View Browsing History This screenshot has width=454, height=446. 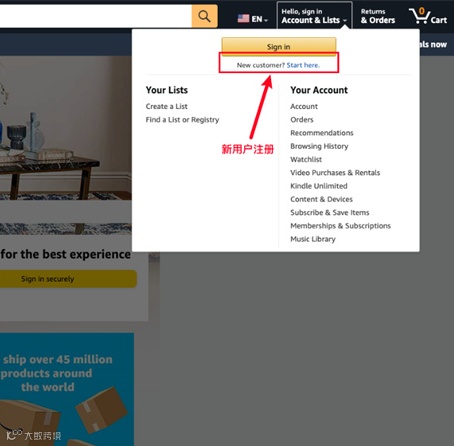(x=319, y=146)
